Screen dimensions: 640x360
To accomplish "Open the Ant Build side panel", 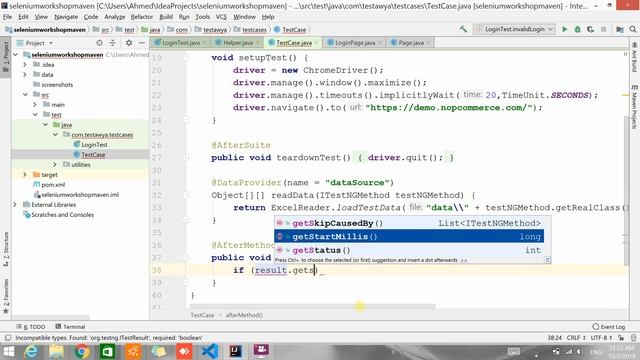I will point(634,58).
